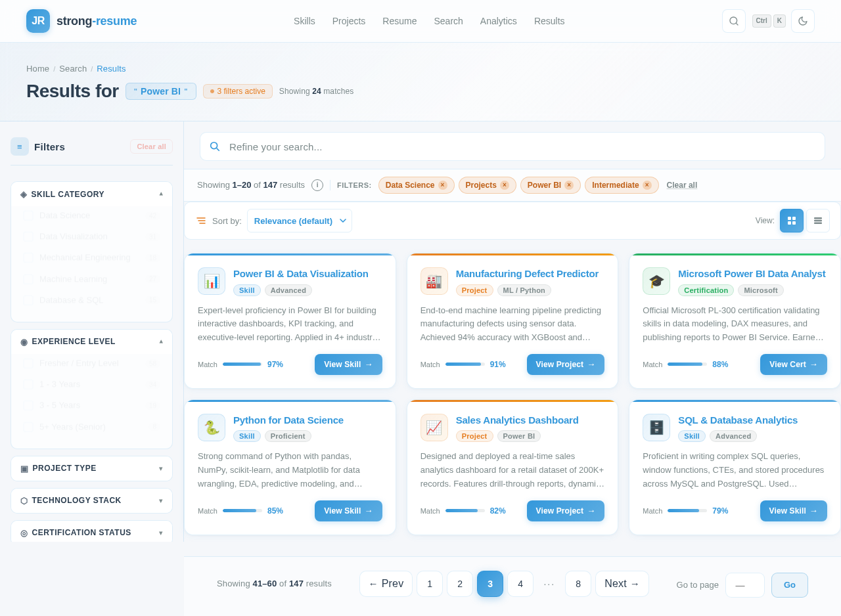Toggle dark mode moon icon
Screen dimensions: 841x616
pyautogui.click(x=802, y=21)
